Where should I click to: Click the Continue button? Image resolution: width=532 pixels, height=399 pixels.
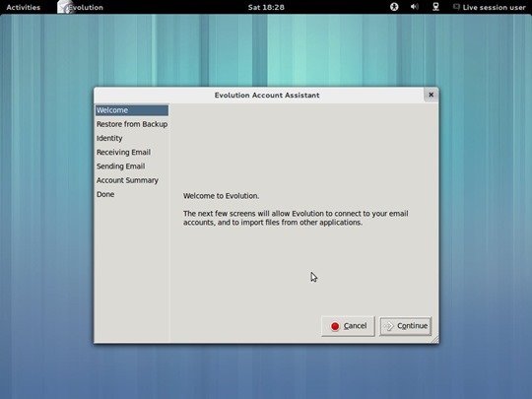coord(406,326)
